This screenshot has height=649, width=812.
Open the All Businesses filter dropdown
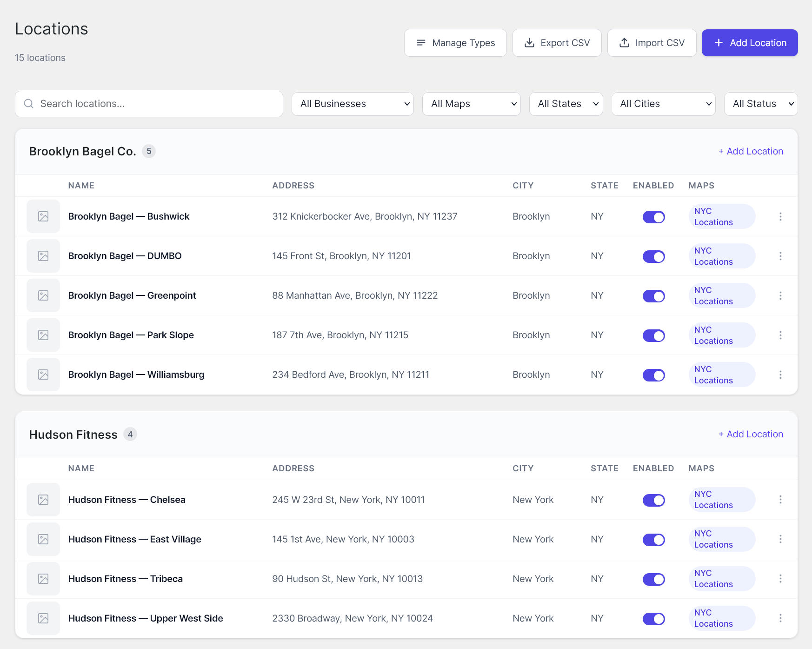353,104
